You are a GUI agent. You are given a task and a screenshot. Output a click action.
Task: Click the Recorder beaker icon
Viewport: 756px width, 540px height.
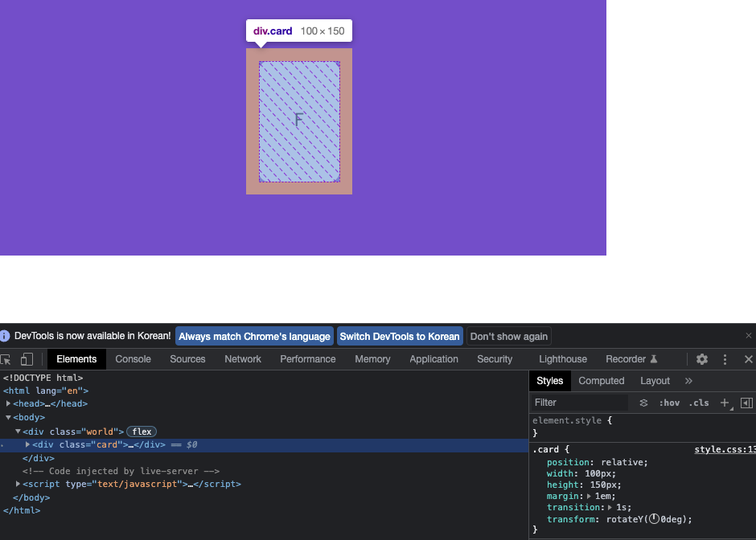click(654, 359)
